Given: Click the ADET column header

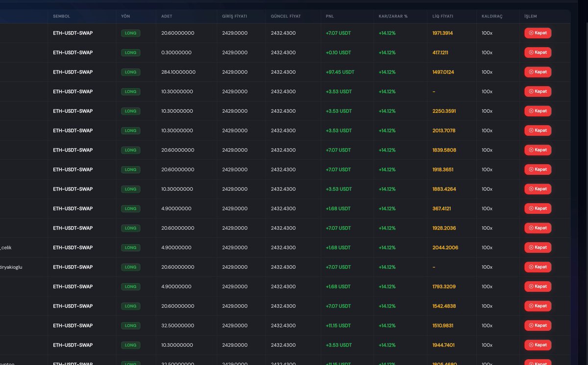Looking at the screenshot, I should [167, 16].
